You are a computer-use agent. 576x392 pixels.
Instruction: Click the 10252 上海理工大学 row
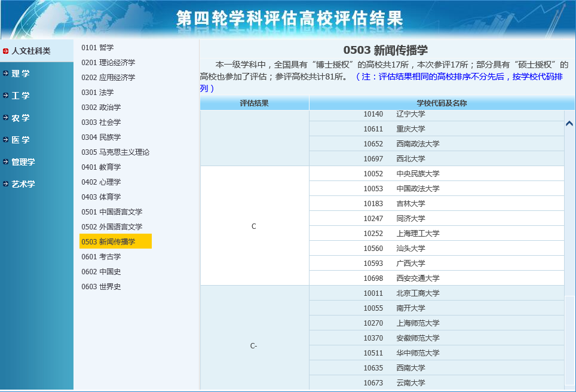tap(436, 233)
